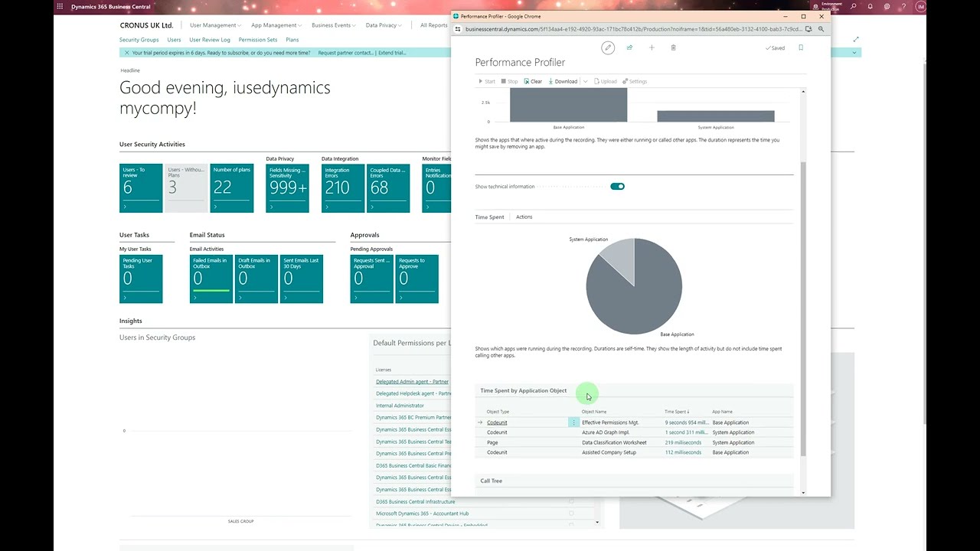Click the Profiler window vertical scrollbar
Screen dimensions: 980x551
803,309
